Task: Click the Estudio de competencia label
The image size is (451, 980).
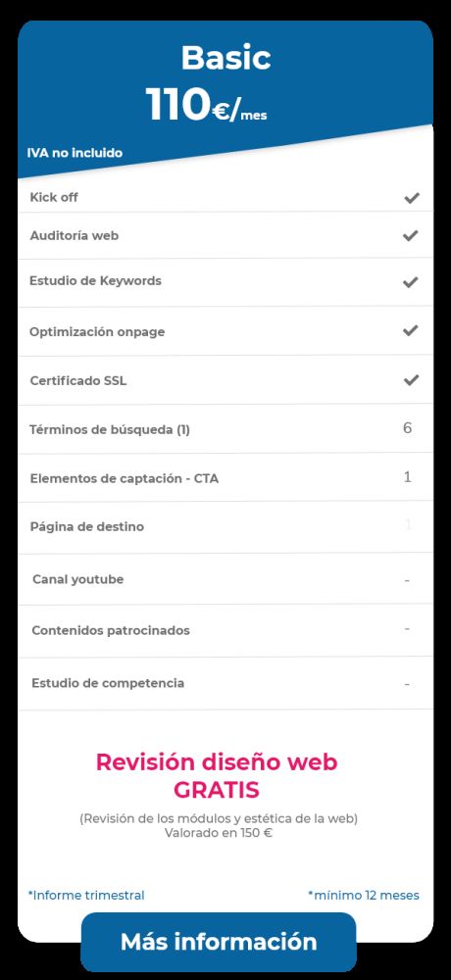Action: pos(108,683)
